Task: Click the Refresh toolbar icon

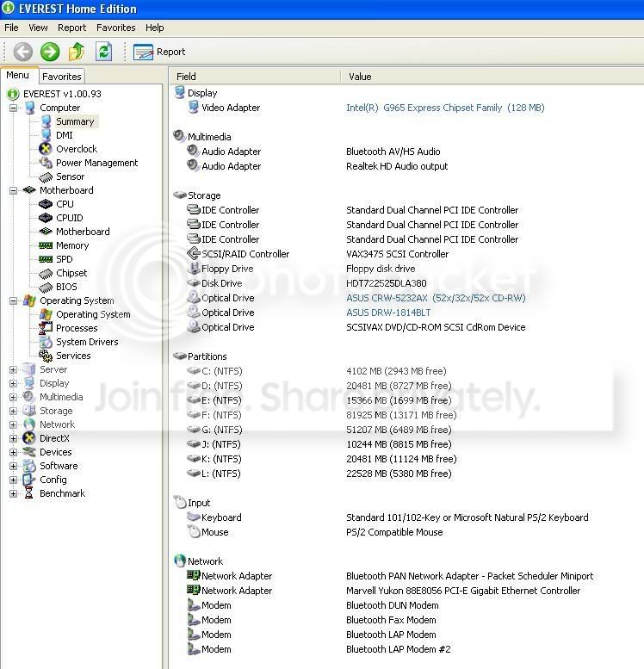Action: click(103, 52)
